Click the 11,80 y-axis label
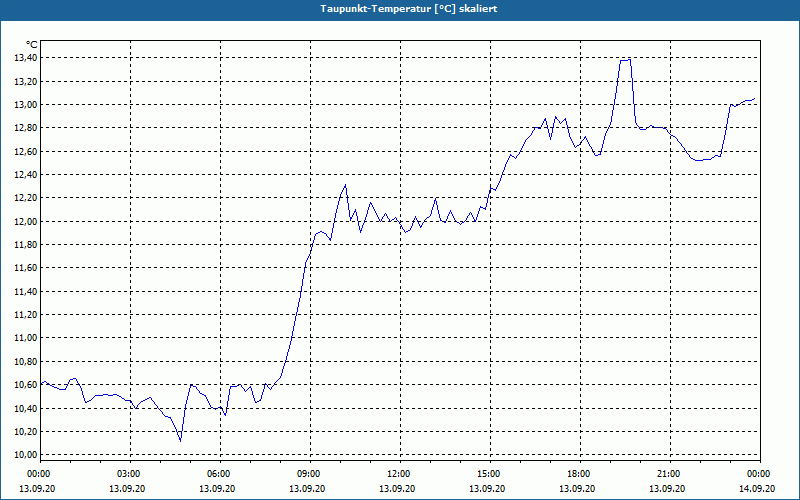The height and width of the screenshot is (500, 800). [25, 245]
